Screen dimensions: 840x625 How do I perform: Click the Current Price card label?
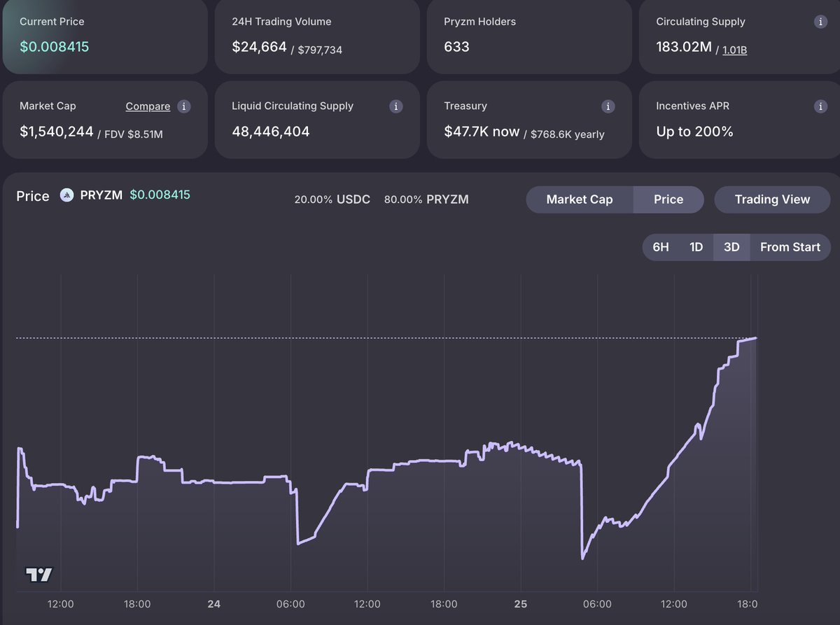click(x=52, y=22)
